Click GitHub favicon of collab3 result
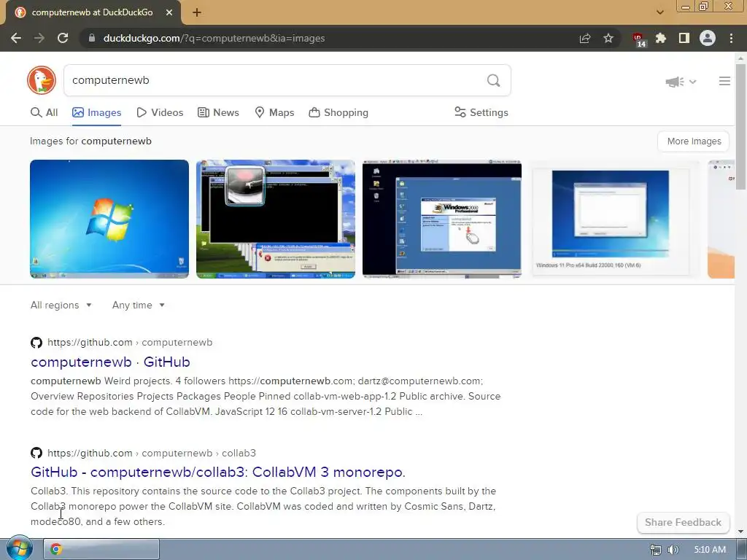Viewport: 747px width, 560px height. [x=36, y=453]
